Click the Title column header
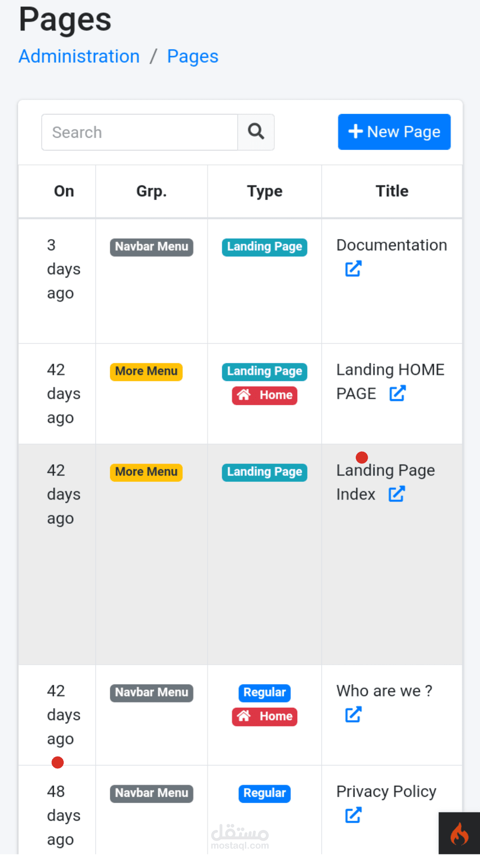Viewport: 480px width, 868px height. point(392,191)
